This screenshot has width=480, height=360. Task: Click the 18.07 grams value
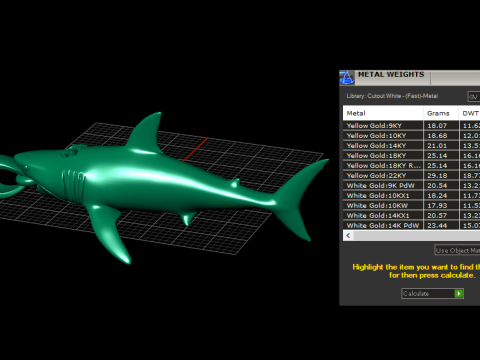point(437,126)
